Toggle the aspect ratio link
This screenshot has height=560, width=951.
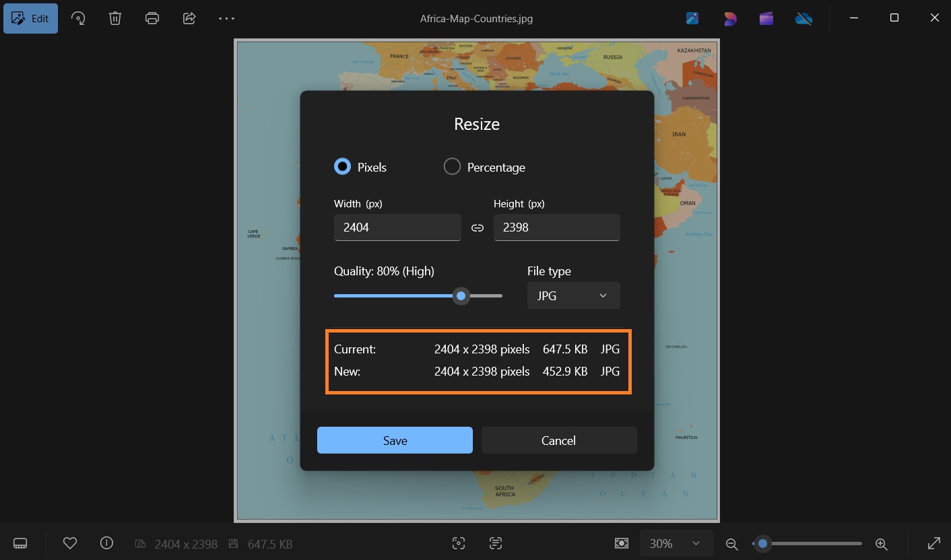tap(477, 228)
